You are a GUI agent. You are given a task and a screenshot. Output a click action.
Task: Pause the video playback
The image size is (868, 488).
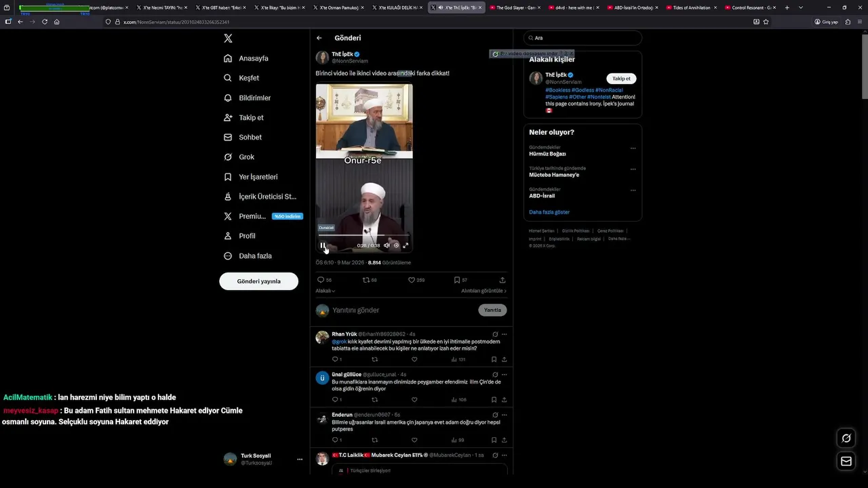[x=323, y=245]
